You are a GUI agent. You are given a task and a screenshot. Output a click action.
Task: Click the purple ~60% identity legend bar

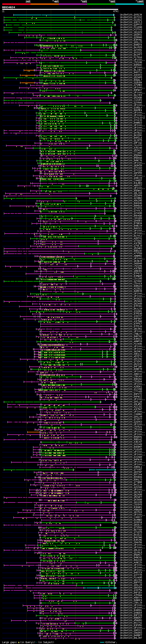(x=73, y=4)
